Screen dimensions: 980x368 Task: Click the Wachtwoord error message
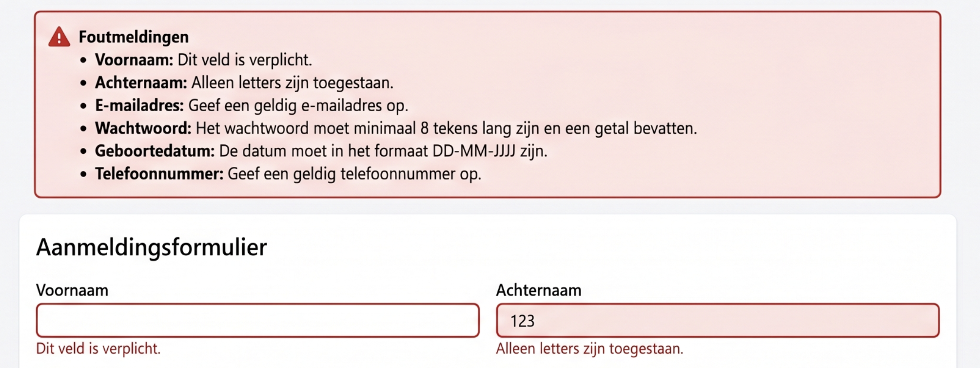click(x=397, y=128)
